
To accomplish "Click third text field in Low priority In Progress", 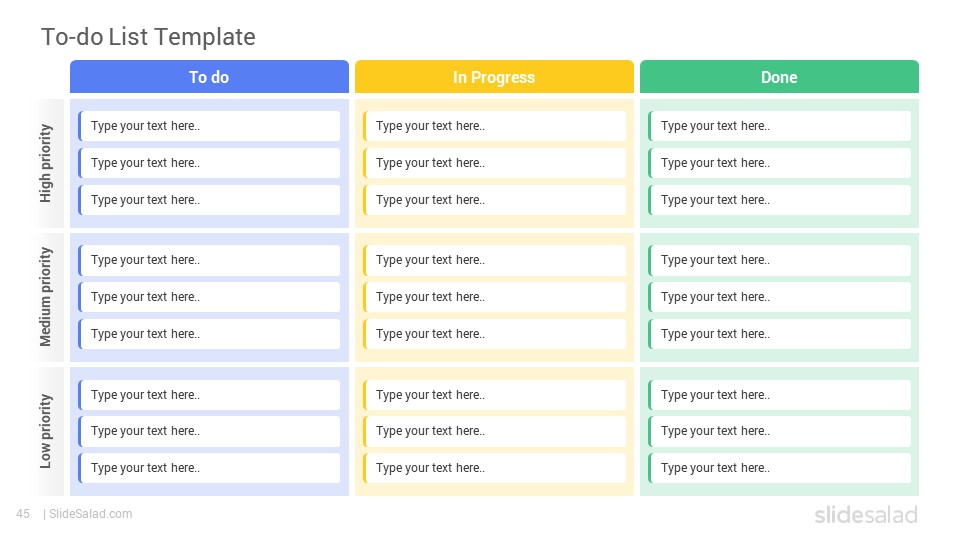I will 495,468.
